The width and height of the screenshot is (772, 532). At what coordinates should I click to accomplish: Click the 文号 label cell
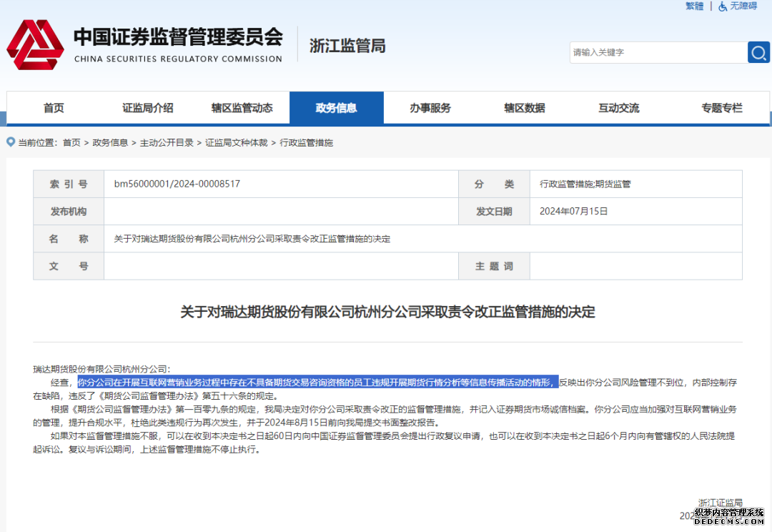[x=69, y=267]
